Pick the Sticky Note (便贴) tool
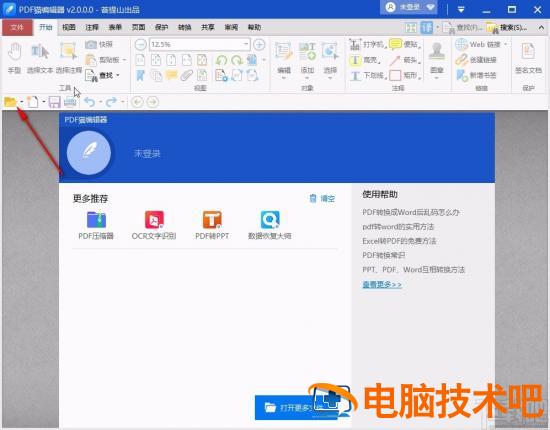This screenshot has width=550, height=430. [x=405, y=45]
